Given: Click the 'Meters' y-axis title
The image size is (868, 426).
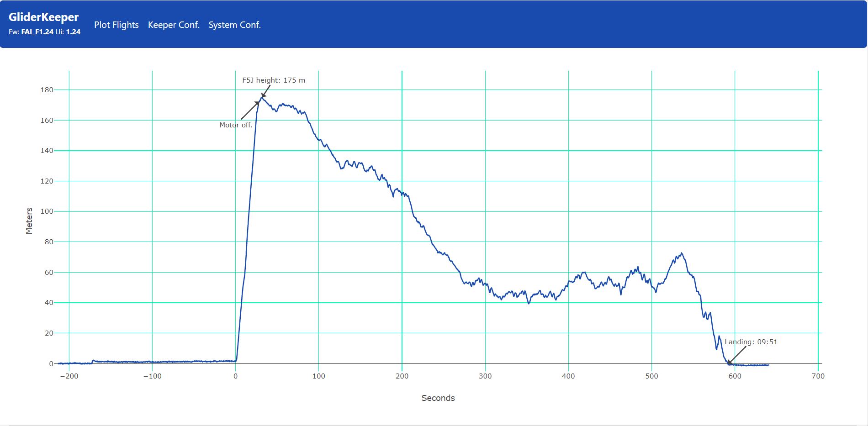Looking at the screenshot, I should pyautogui.click(x=29, y=221).
